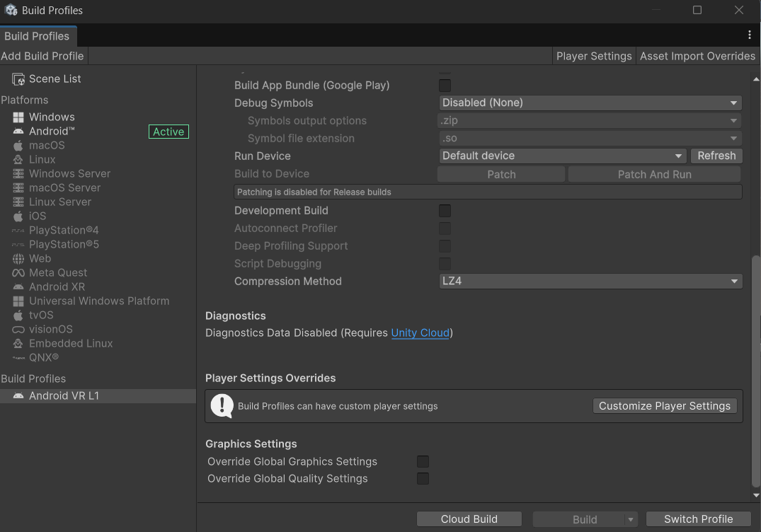Click the iOS platform in the Platforms list
This screenshot has height=532, width=761.
pos(35,216)
